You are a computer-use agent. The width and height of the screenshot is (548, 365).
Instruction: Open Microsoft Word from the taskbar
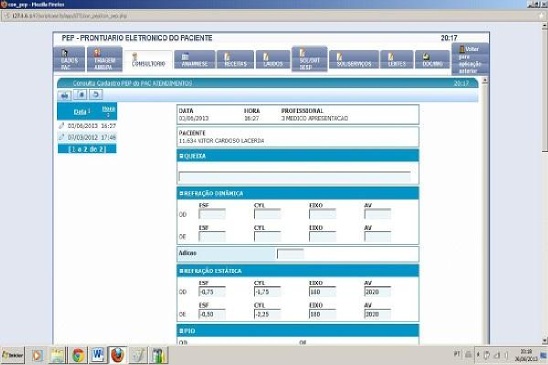point(98,356)
